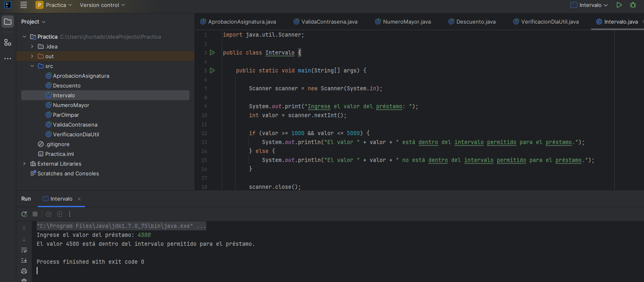Select Scratches and Consoles node
The image size is (644, 282).
[64, 173]
